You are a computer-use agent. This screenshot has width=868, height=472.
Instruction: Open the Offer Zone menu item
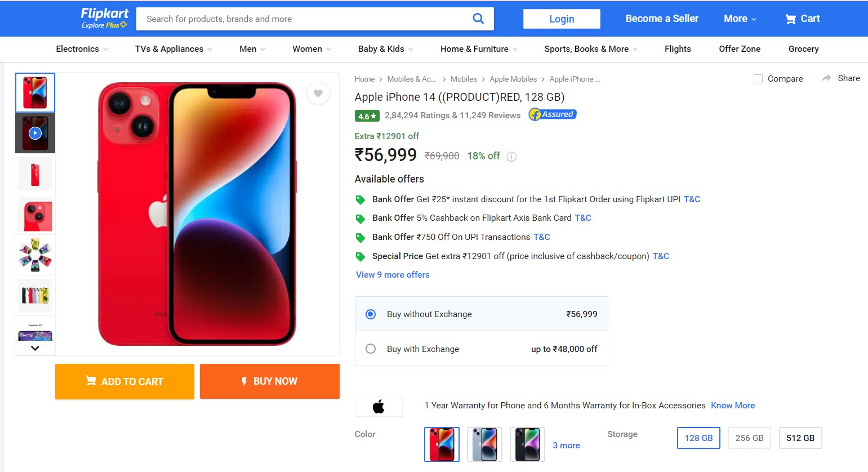740,49
